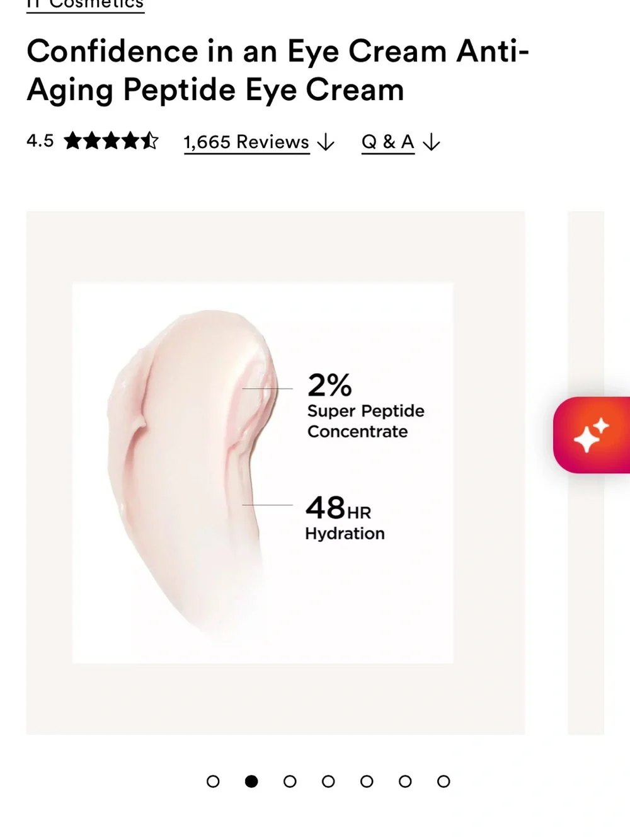
Task: Click the Confidence in an Eye Cream title
Action: tap(278, 70)
